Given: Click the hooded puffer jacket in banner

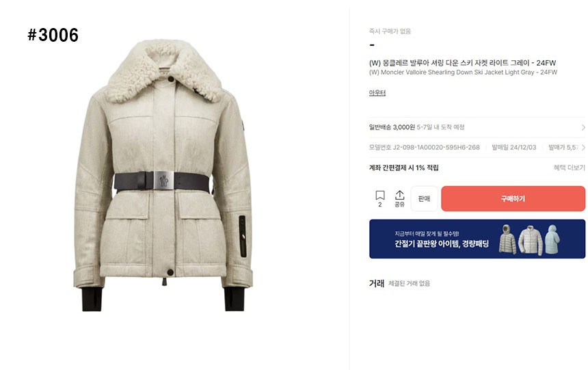Looking at the screenshot, I should 507,239.
